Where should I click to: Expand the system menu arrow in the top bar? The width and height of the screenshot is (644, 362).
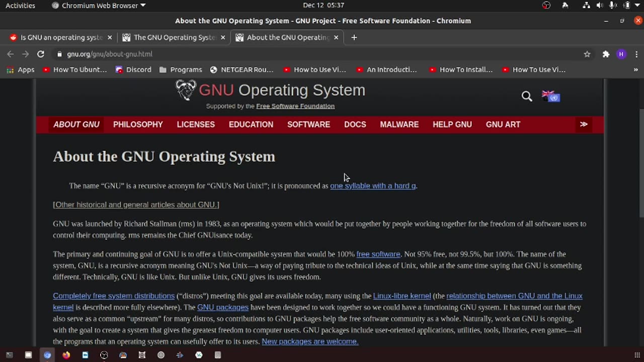click(x=637, y=6)
